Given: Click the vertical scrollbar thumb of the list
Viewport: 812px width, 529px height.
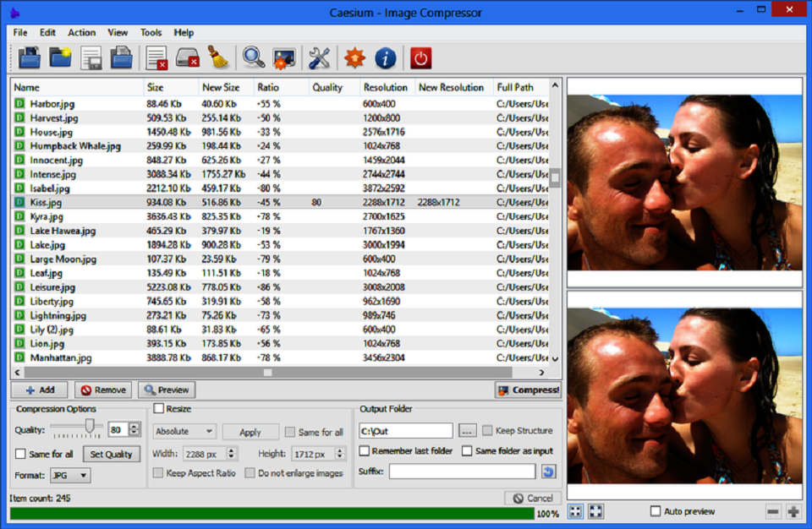Looking at the screenshot, I should 555,177.
